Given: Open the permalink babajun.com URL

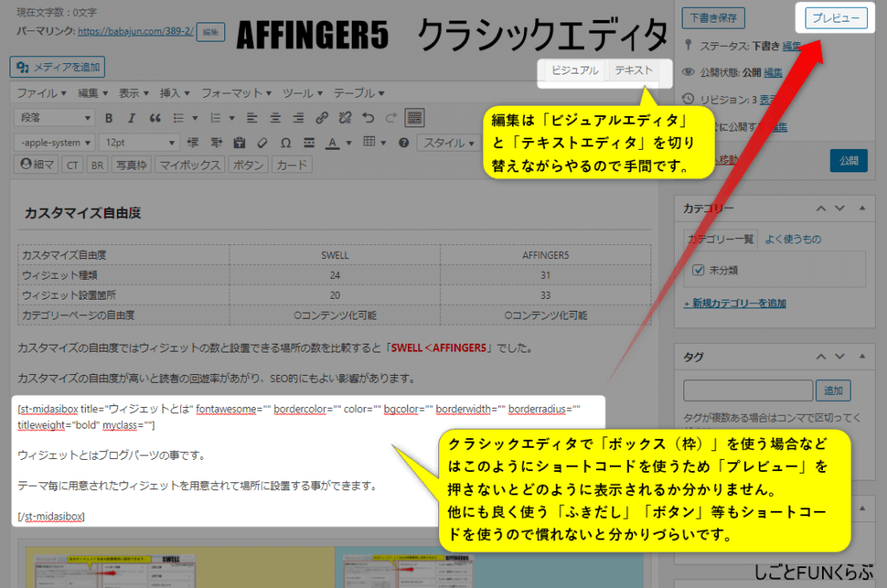Looking at the screenshot, I should (136, 32).
